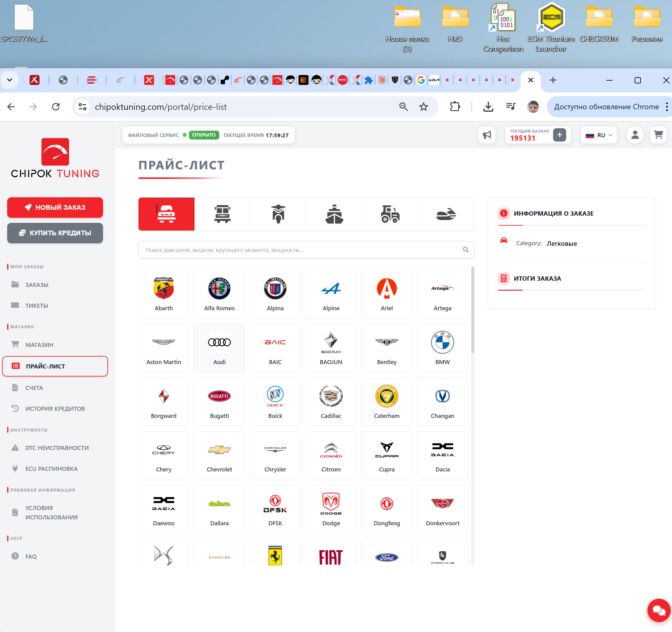
Task: Open BAIC brand prices
Action: (275, 348)
